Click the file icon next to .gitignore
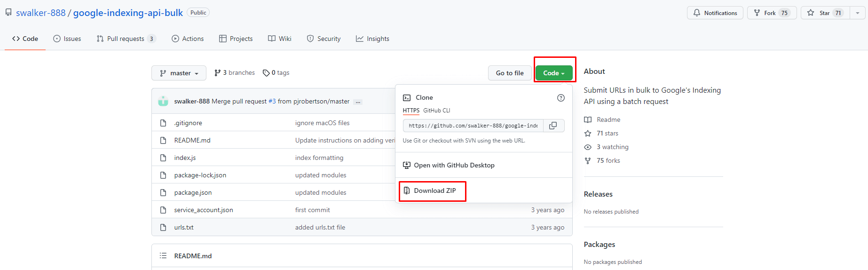The image size is (868, 270). (163, 123)
